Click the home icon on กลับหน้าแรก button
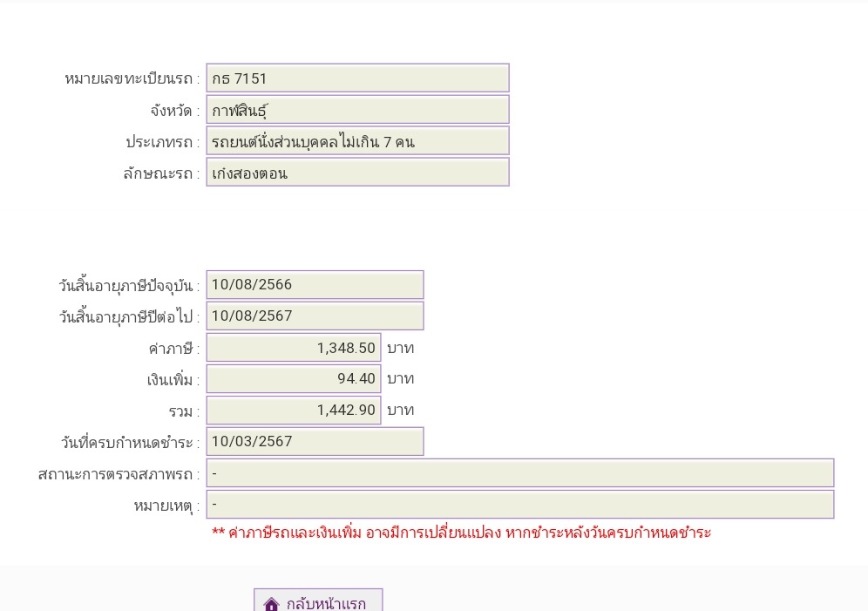Screen dimensions: 868x611 (271, 604)
